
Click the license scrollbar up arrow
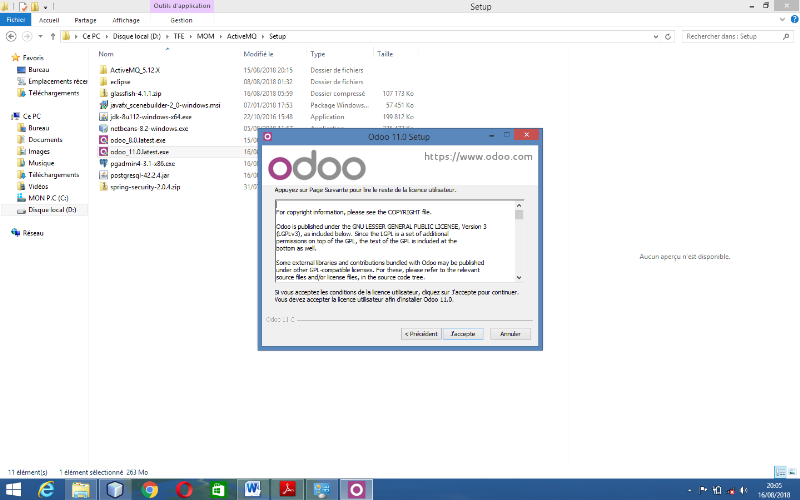[519, 205]
